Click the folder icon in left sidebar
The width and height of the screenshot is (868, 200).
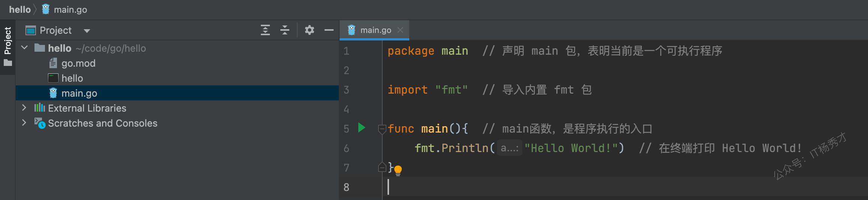(x=8, y=63)
